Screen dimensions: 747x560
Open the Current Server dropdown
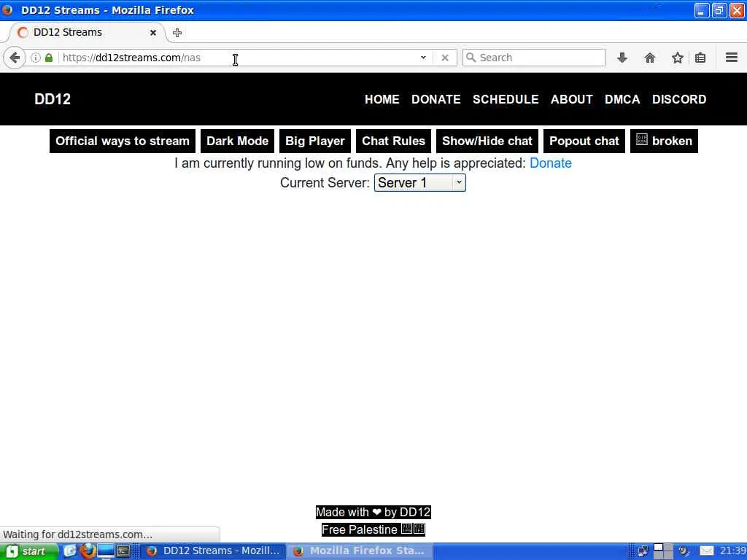(419, 183)
